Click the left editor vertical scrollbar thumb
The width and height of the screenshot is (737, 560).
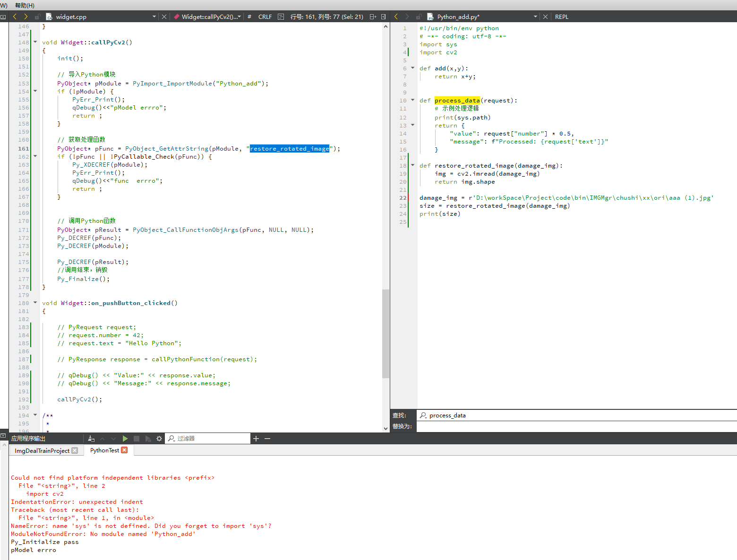[x=386, y=333]
